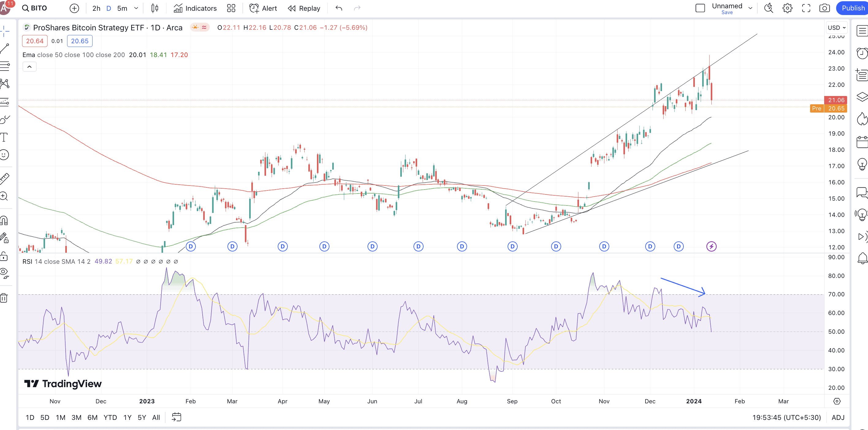
Task: Add symbol with the plus icon
Action: tap(74, 8)
